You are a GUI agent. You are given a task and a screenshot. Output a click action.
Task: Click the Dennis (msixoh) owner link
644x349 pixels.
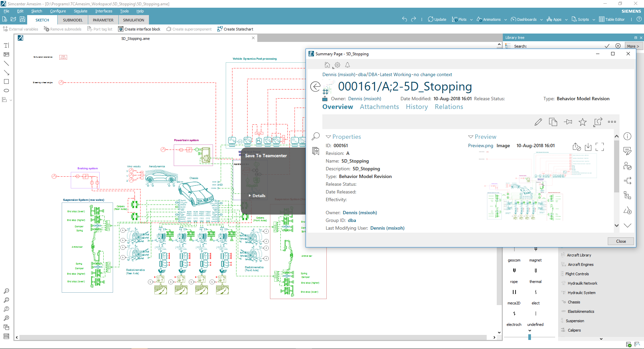click(x=365, y=99)
